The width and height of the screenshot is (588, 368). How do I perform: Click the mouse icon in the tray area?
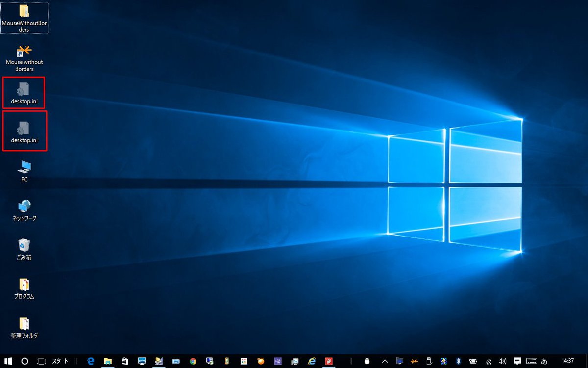366,361
